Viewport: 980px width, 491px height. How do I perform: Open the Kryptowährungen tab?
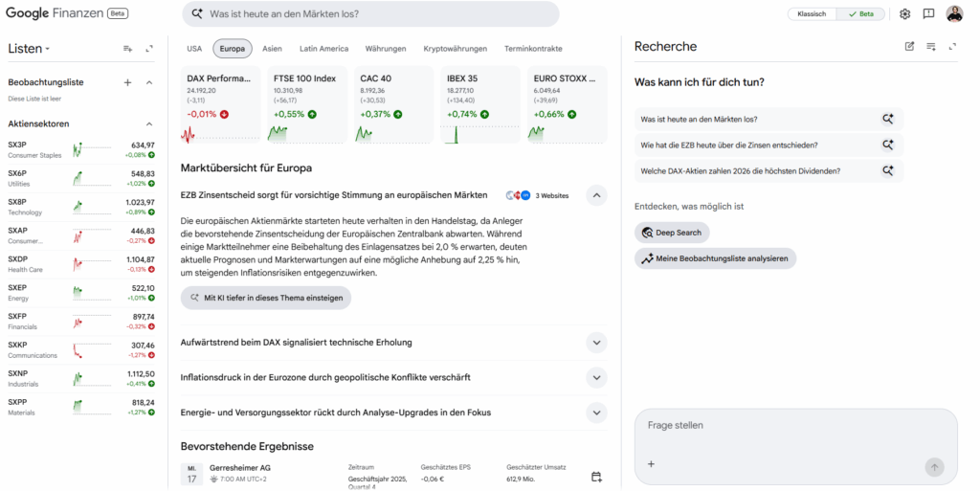(455, 49)
